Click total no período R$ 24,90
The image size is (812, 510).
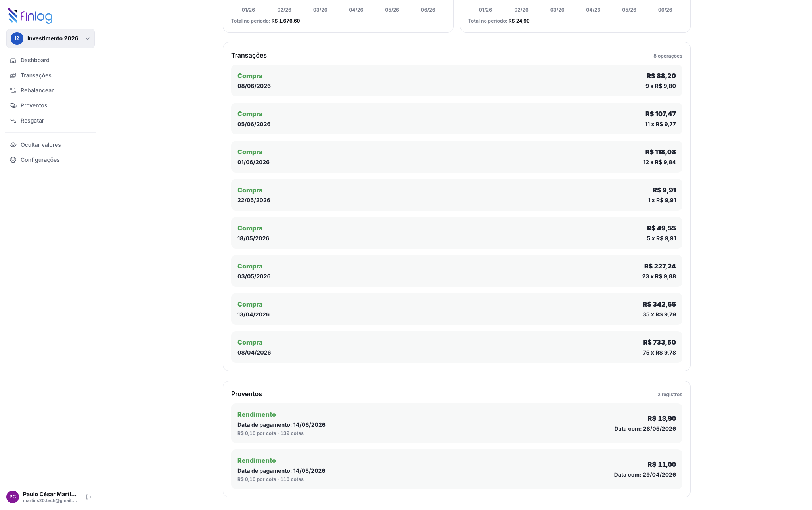click(499, 21)
